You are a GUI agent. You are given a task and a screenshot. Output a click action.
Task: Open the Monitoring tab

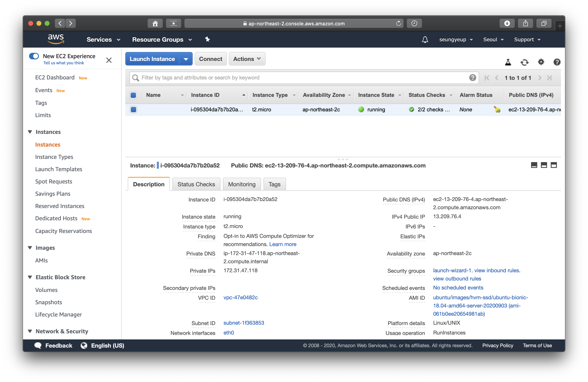pos(242,184)
